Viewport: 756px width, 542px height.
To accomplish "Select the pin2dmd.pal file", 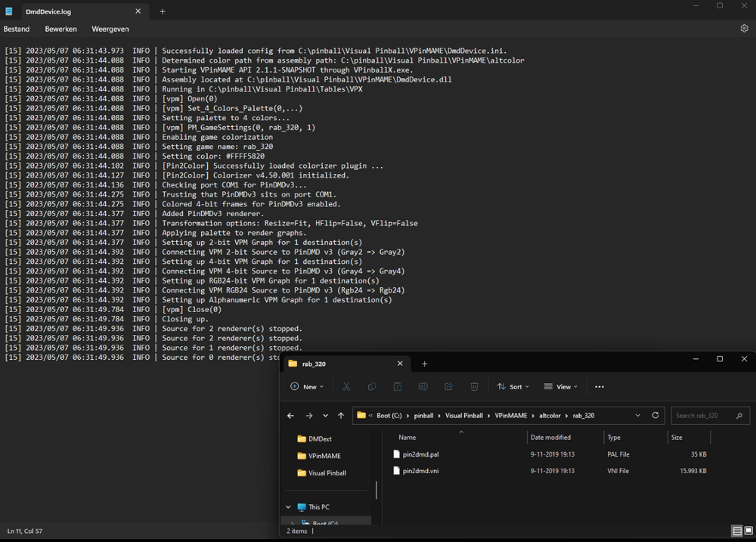I will tap(420, 454).
